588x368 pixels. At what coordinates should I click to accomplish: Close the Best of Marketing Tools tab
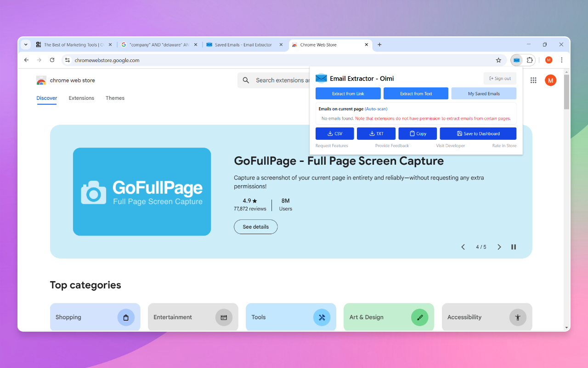pyautogui.click(x=110, y=45)
